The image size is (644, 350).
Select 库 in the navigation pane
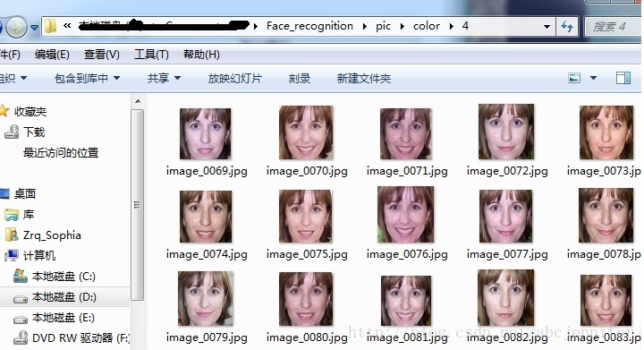pyautogui.click(x=29, y=215)
